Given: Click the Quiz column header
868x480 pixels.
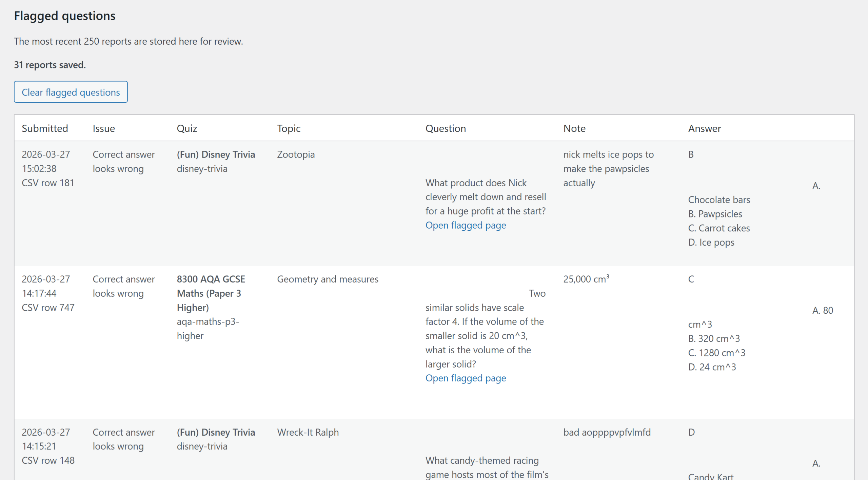Looking at the screenshot, I should pos(187,128).
